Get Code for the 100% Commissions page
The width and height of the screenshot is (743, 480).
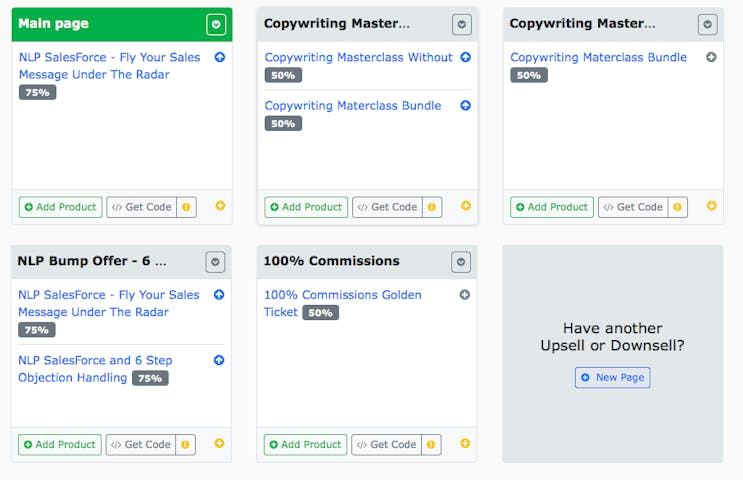click(387, 444)
